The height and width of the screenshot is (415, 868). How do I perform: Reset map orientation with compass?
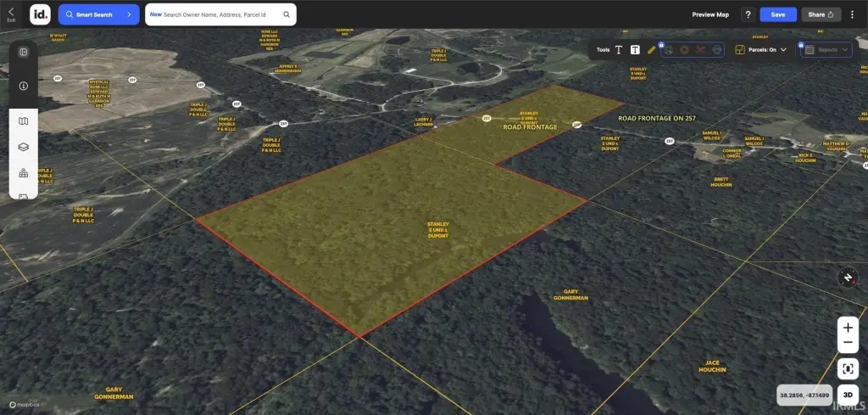click(x=848, y=278)
